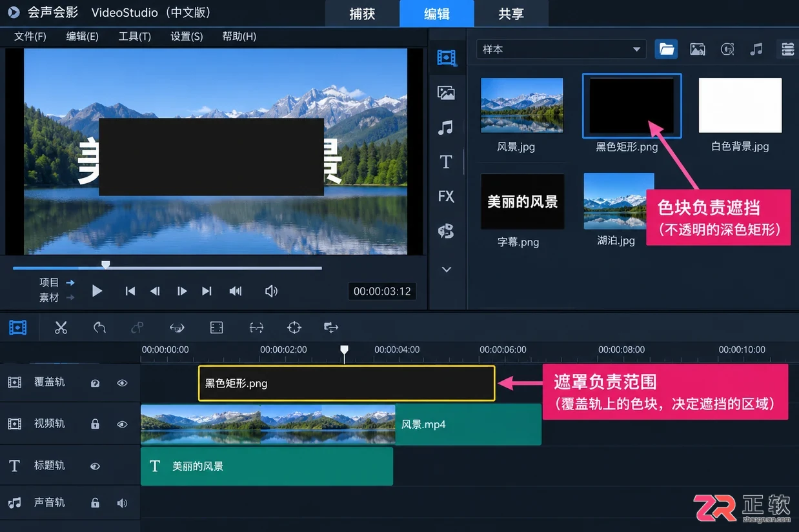This screenshot has height=532, width=799.
Task: Open the Title library T icon
Action: click(446, 162)
